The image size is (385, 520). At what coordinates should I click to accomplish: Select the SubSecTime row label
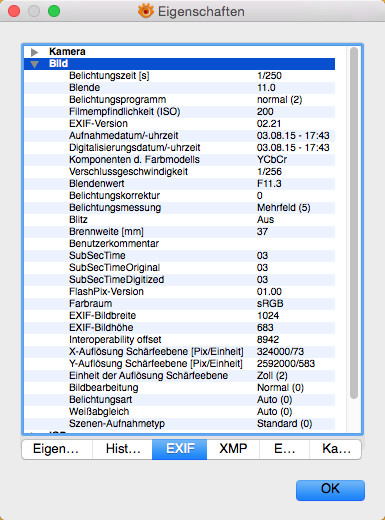pyautogui.click(x=97, y=256)
